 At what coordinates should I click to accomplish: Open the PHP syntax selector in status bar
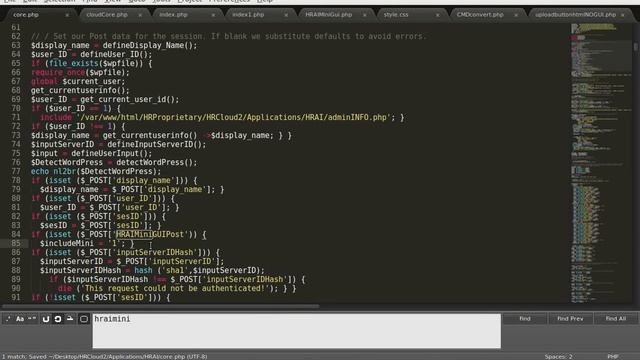coord(613,357)
